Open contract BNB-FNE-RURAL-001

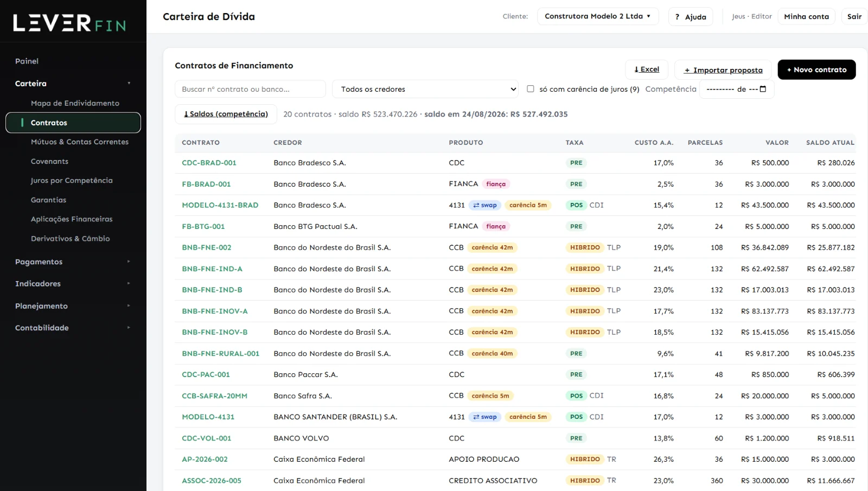pyautogui.click(x=220, y=353)
